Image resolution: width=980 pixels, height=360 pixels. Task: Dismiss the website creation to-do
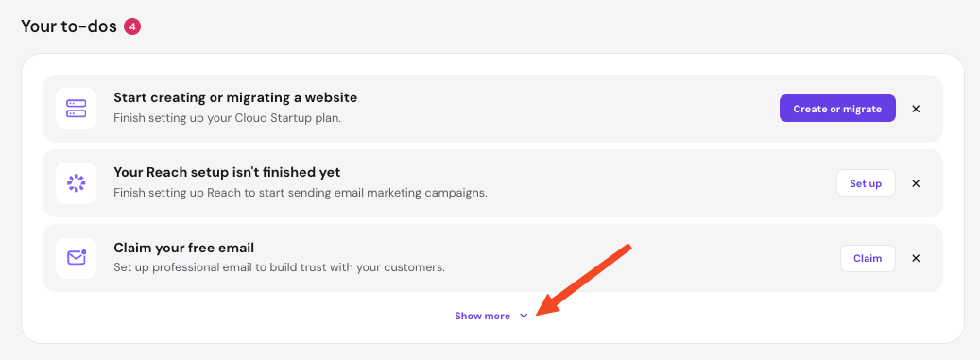click(916, 109)
